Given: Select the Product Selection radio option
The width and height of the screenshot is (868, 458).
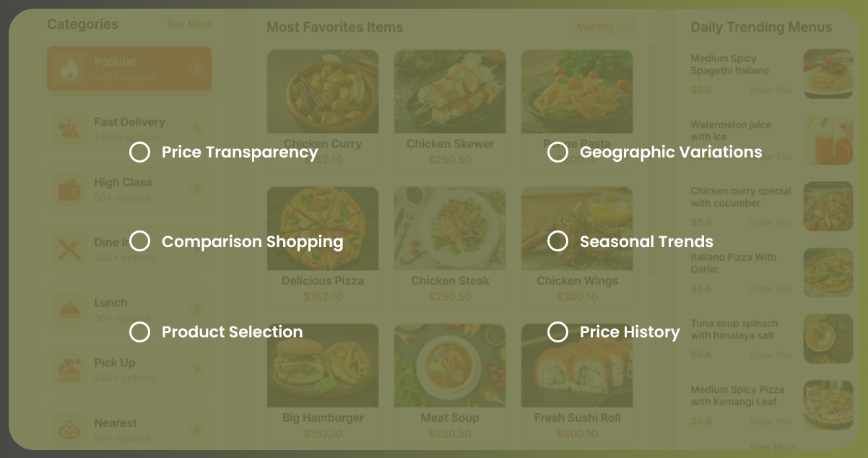Looking at the screenshot, I should tap(139, 332).
